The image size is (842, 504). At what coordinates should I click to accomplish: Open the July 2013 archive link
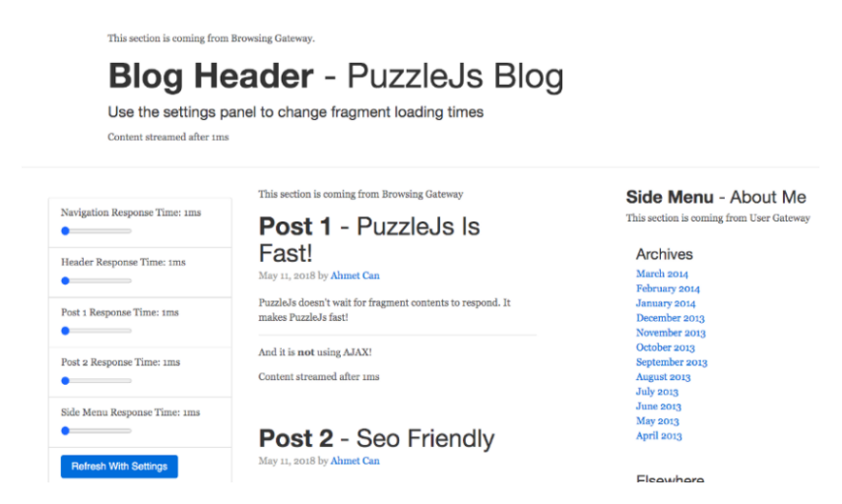click(x=657, y=392)
